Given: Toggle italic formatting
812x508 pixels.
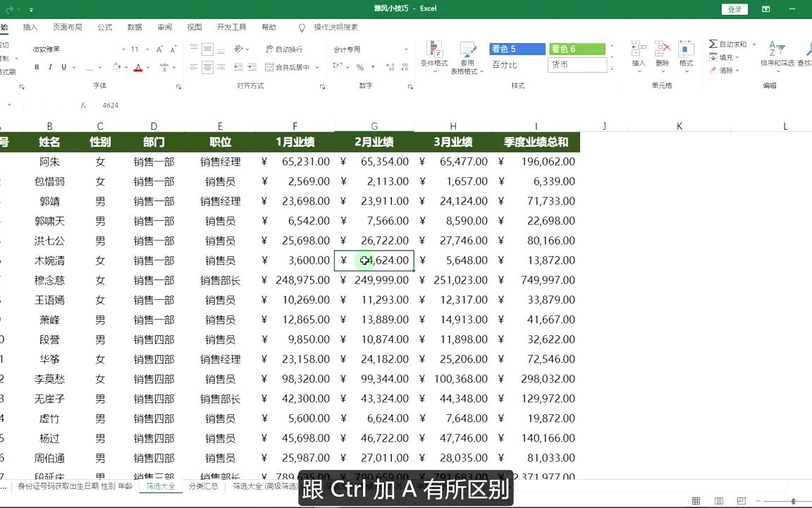Looking at the screenshot, I should (x=50, y=67).
